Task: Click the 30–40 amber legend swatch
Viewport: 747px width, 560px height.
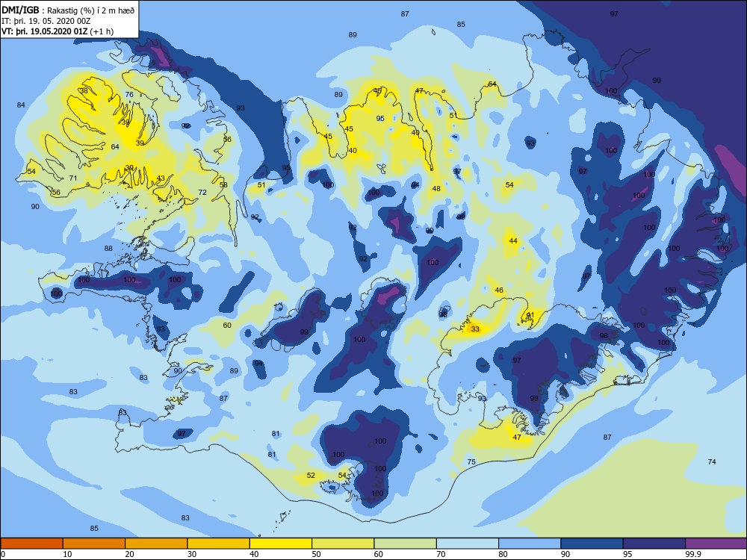Action: [219, 544]
